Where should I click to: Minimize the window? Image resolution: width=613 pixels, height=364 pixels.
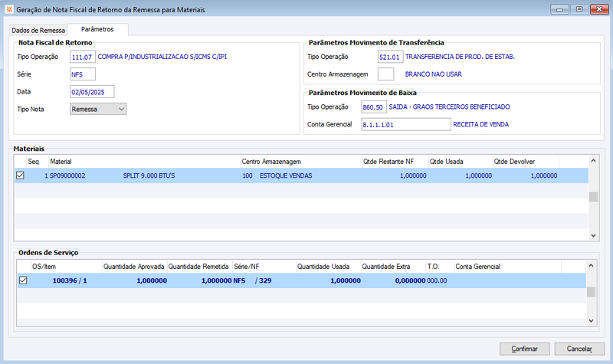pyautogui.click(x=559, y=9)
